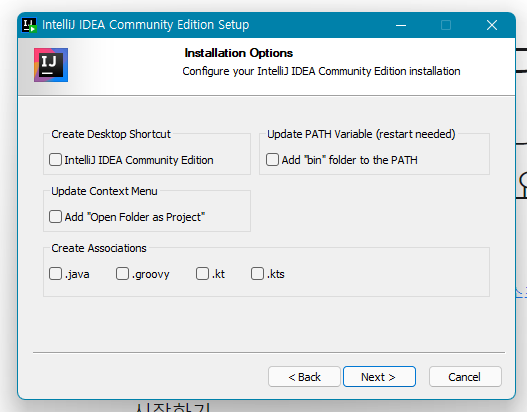
Task: Close the setup window
Action: click(x=492, y=25)
